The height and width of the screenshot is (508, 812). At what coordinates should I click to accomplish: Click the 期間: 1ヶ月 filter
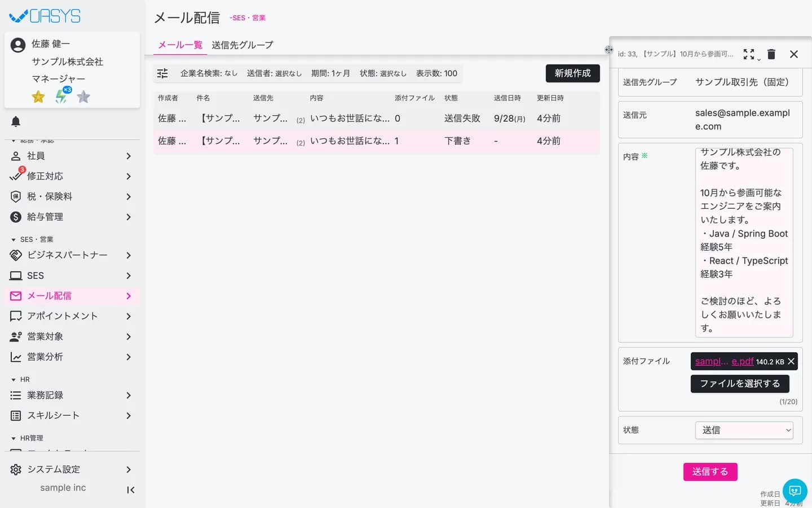pyautogui.click(x=330, y=73)
